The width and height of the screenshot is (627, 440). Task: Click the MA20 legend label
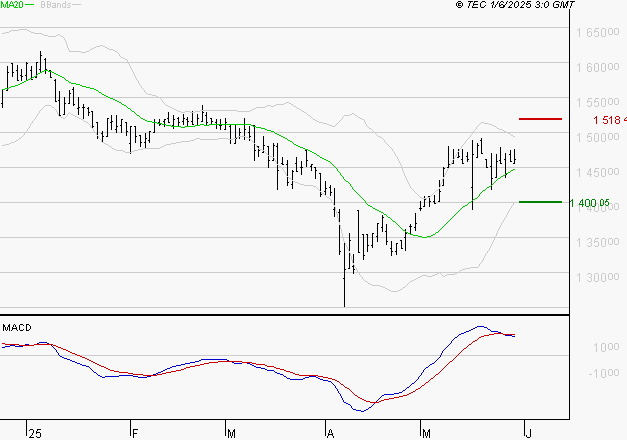coord(11,6)
